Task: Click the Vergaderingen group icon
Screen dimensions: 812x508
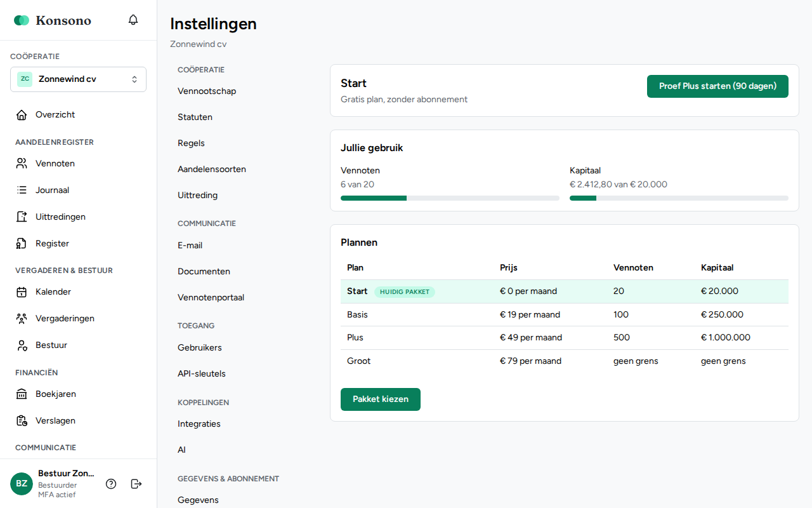Action: click(22, 319)
